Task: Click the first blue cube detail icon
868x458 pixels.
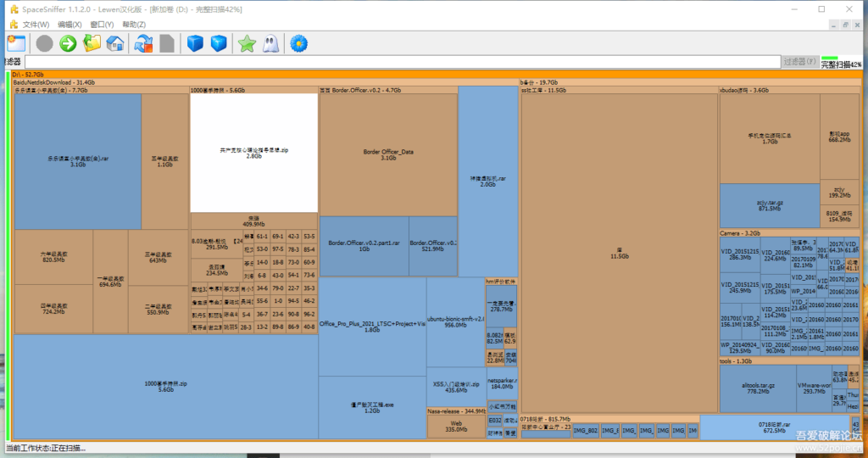Action: (x=196, y=42)
